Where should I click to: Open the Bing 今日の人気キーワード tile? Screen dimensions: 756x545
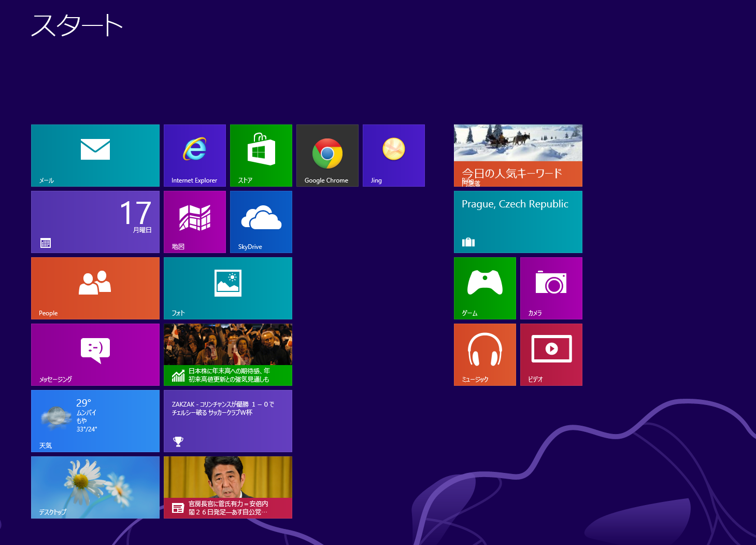[518, 156]
